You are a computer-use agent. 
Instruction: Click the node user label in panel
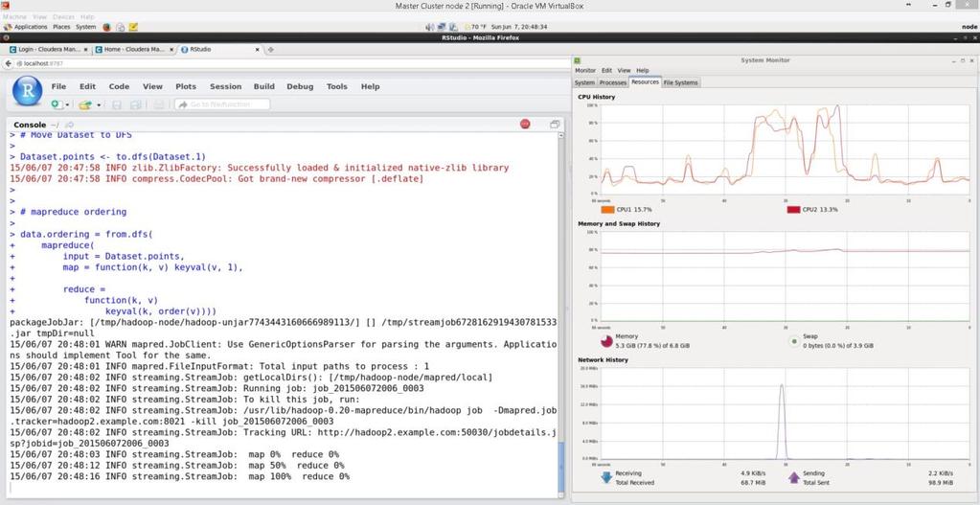tap(969, 27)
